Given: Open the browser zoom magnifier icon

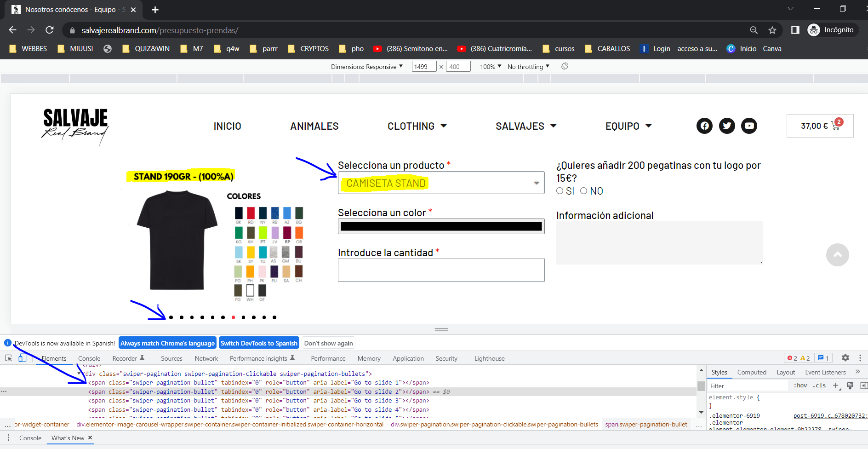Looking at the screenshot, I should 754,30.
